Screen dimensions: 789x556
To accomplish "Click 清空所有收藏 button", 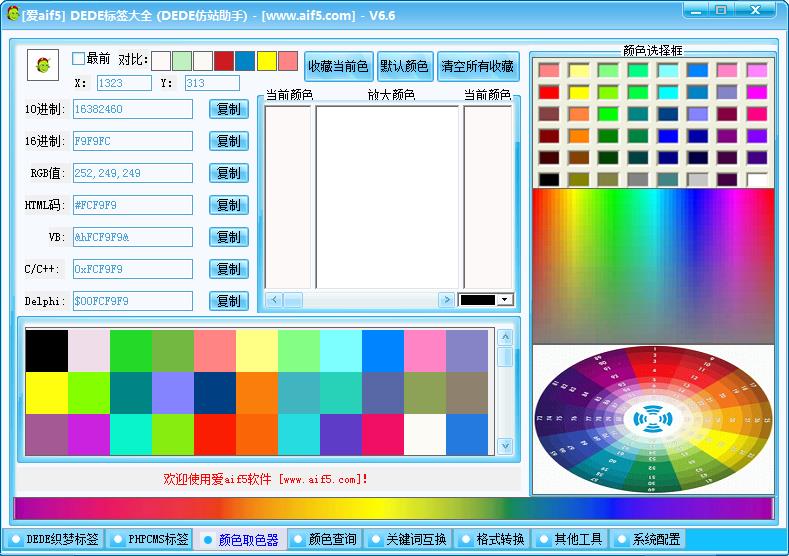I will [478, 66].
